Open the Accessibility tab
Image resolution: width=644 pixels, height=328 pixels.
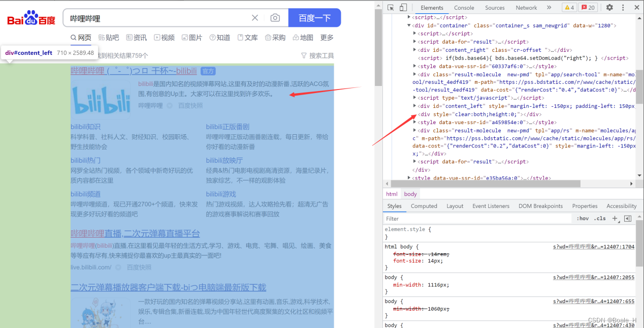pos(621,206)
